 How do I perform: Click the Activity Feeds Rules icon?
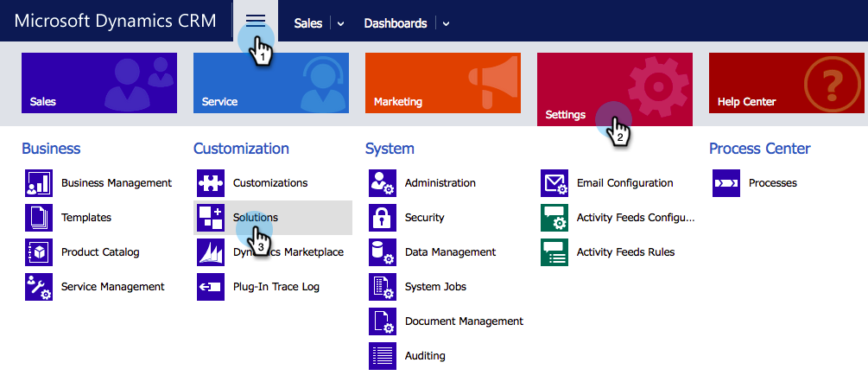(x=554, y=252)
